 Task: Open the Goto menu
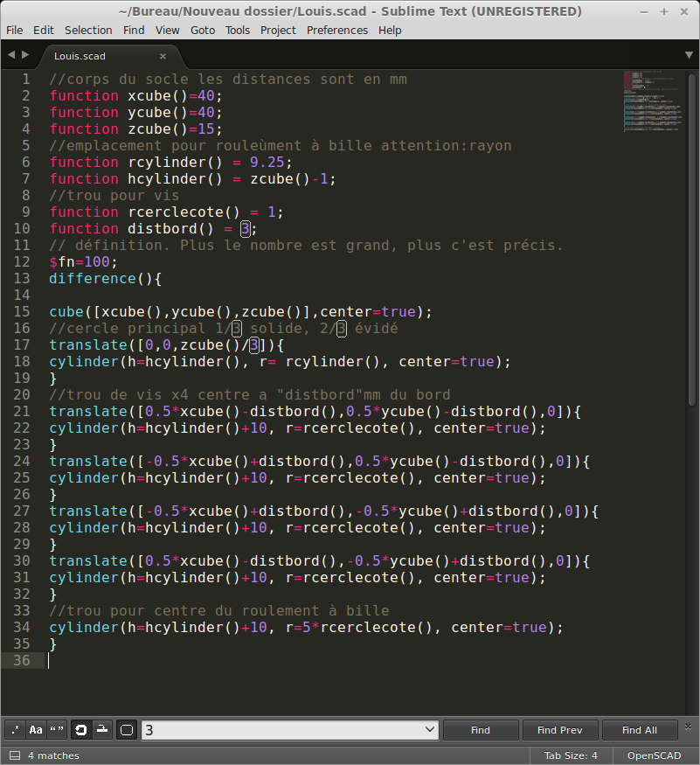203,30
